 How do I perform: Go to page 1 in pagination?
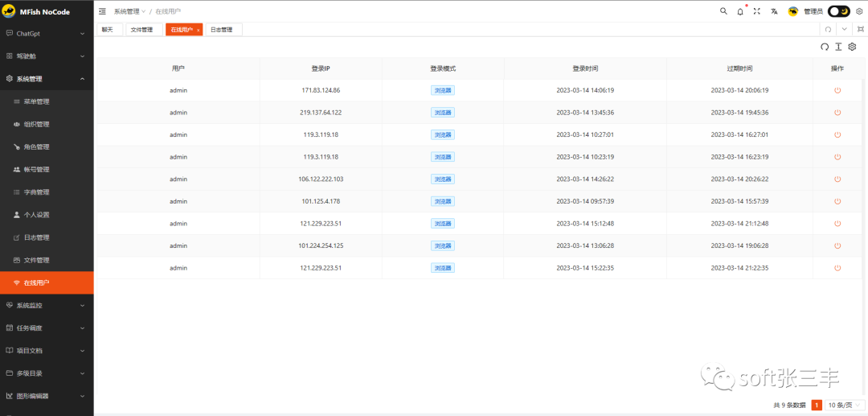(x=816, y=406)
